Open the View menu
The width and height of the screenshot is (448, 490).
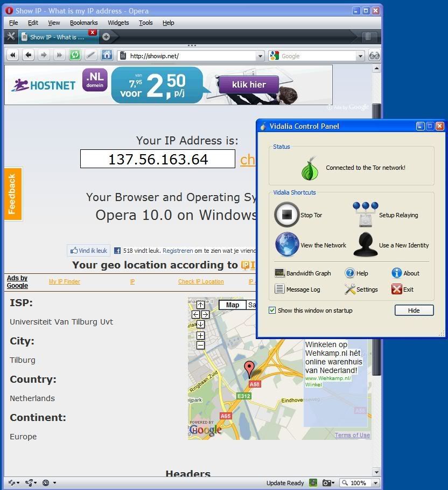pos(54,23)
